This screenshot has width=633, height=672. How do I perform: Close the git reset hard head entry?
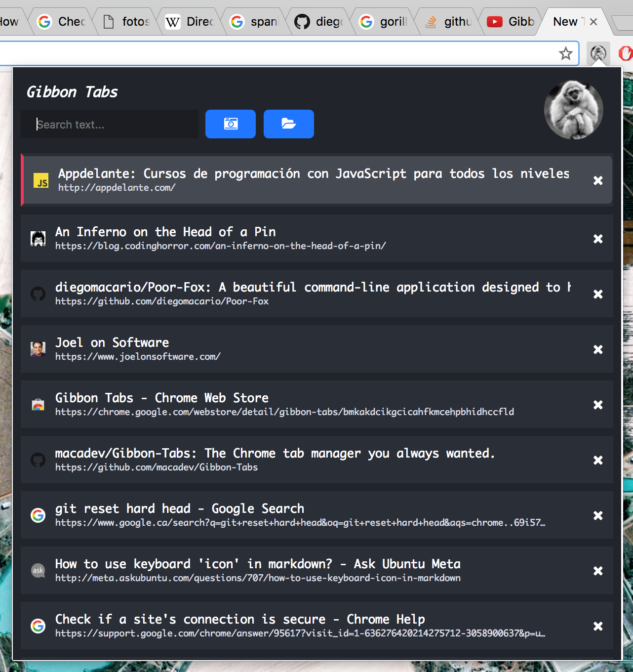pos(598,515)
